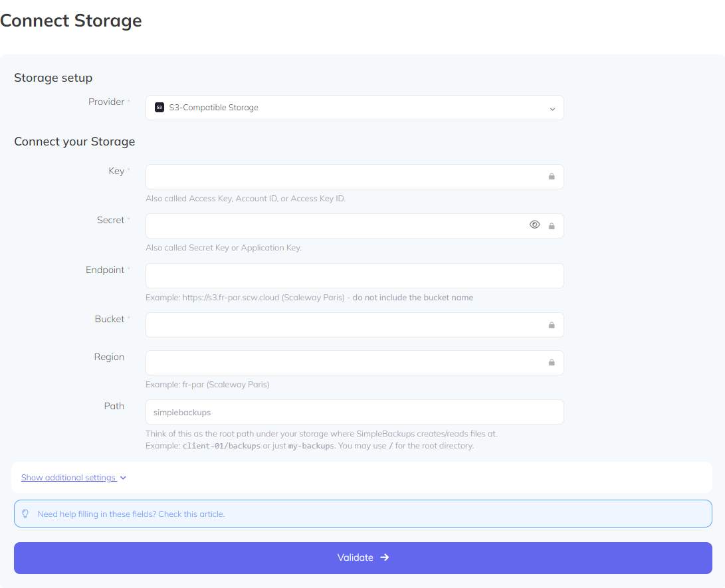
Task: Click the lock icon in the Region field
Action: (x=551, y=363)
